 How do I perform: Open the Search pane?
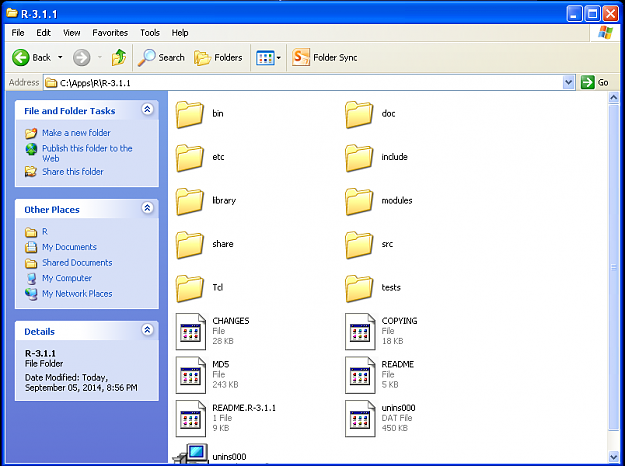(x=161, y=58)
